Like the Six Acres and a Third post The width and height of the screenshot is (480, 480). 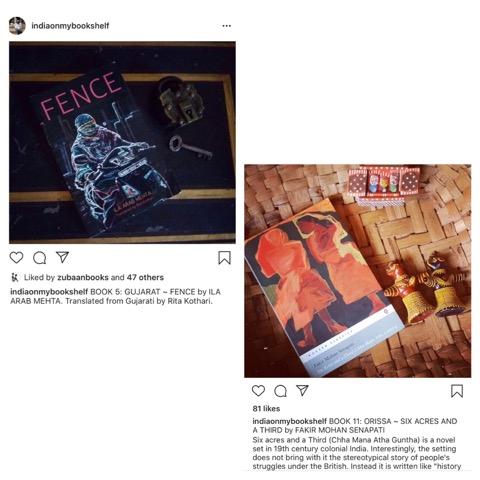[258, 391]
